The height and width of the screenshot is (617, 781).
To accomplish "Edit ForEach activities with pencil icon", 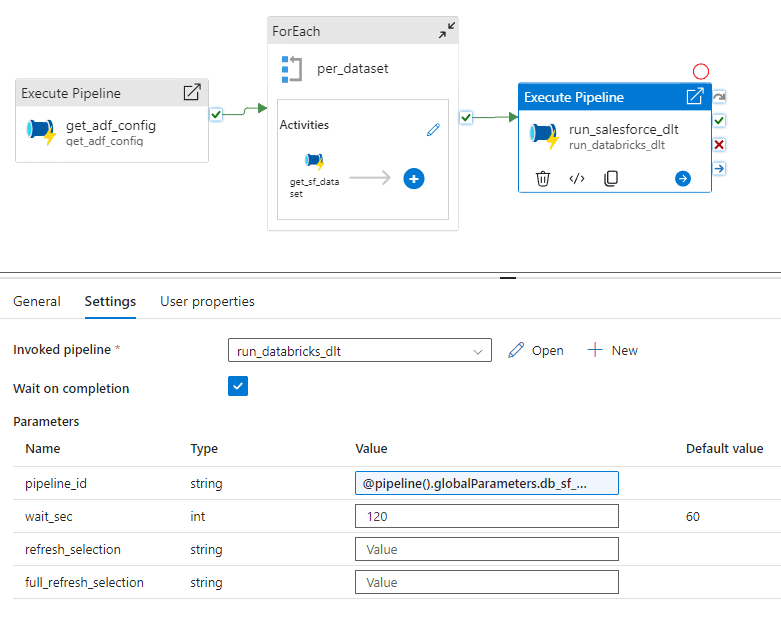I will pos(433,130).
